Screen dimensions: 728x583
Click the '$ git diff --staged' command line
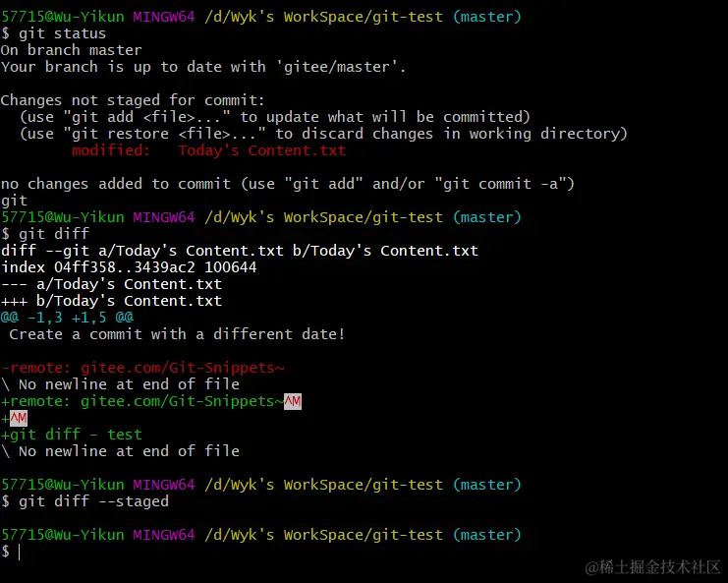84,501
